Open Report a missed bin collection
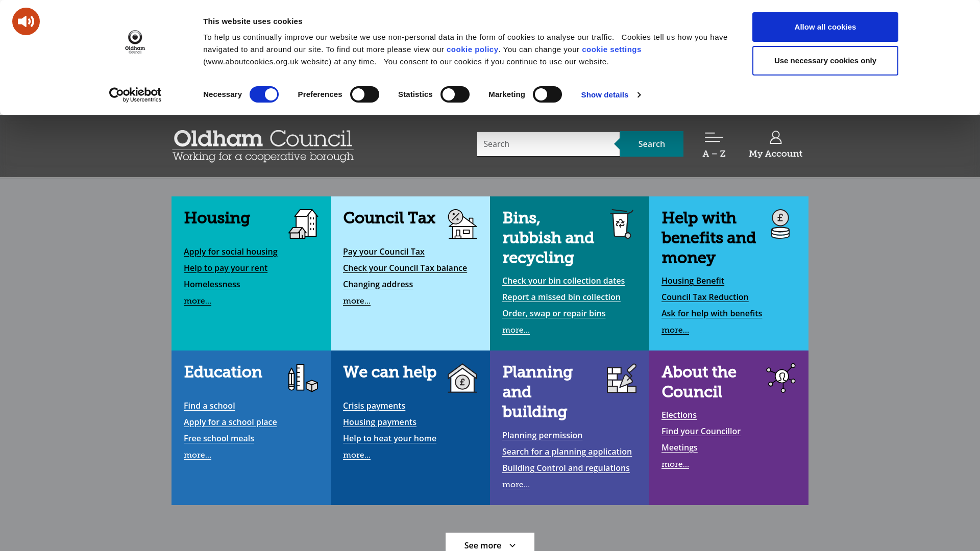 tap(561, 297)
